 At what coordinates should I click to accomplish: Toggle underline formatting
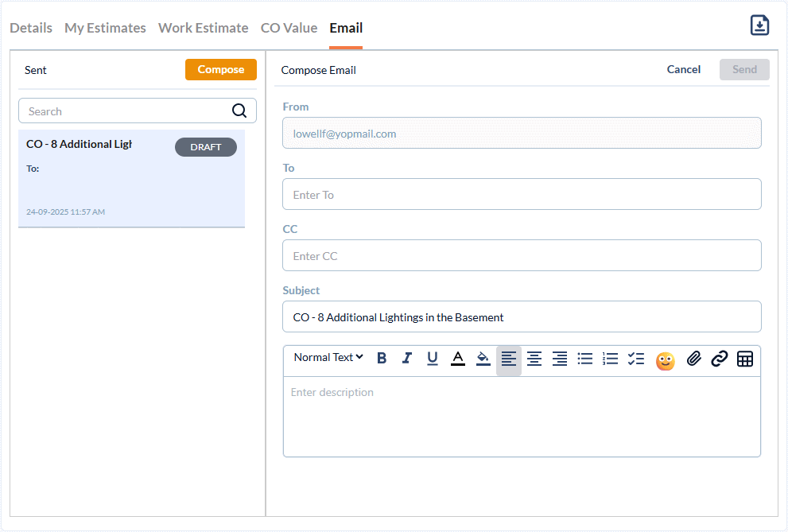click(433, 358)
